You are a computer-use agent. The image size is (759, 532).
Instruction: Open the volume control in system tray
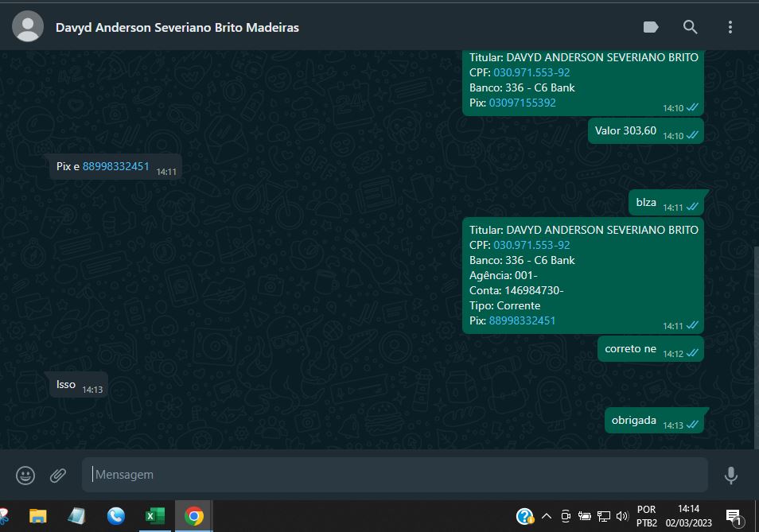click(621, 516)
